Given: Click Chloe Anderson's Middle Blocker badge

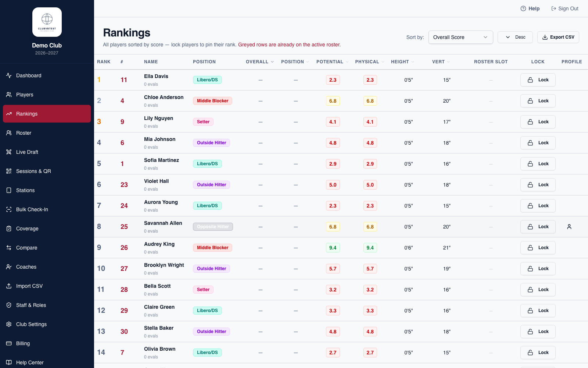Looking at the screenshot, I should 212,101.
